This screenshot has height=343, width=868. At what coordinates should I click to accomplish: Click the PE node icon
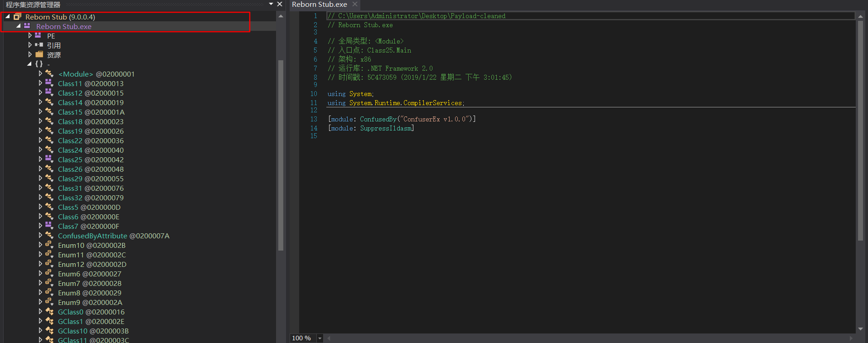[38, 35]
